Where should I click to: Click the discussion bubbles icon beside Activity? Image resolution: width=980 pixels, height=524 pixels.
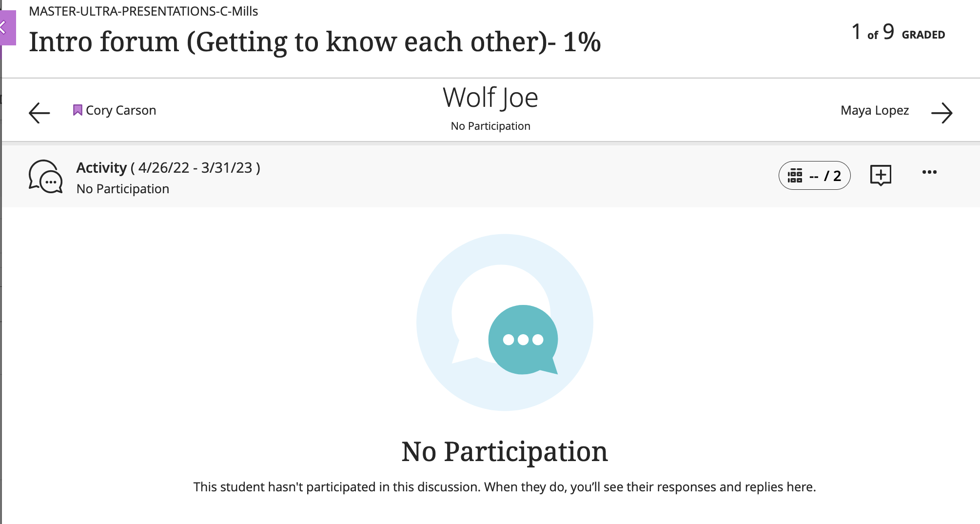click(45, 177)
